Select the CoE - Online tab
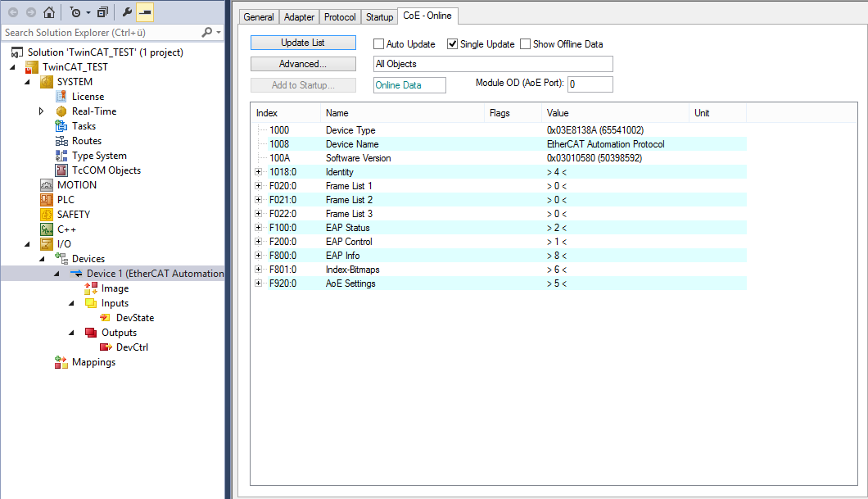Screen dimensions: 868x499 [x=427, y=16]
